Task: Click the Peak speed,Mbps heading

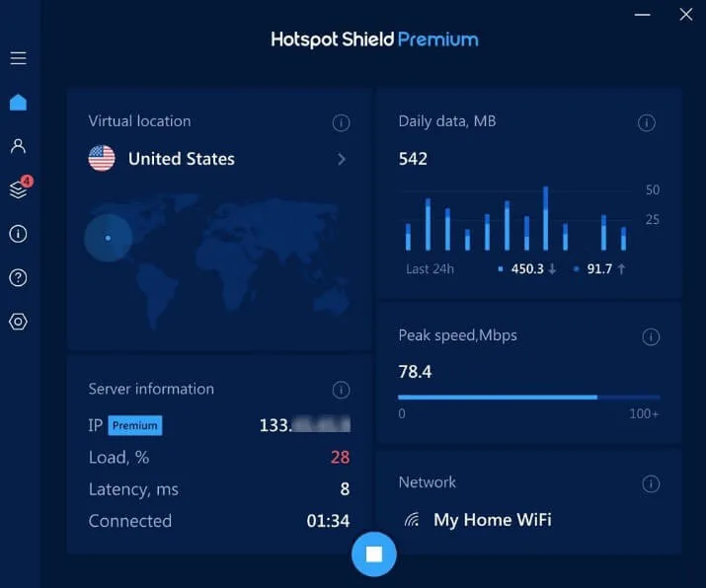Action: [457, 335]
